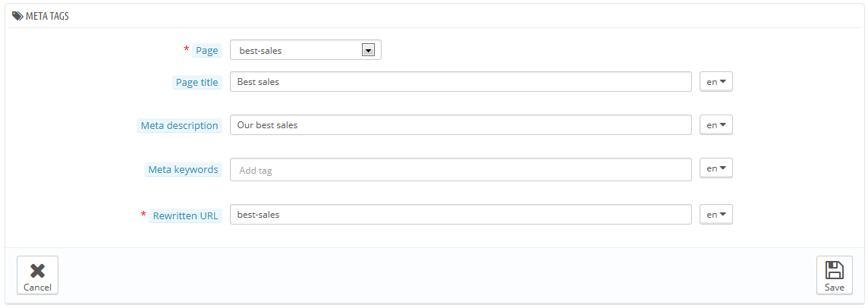The height and width of the screenshot is (308, 868).
Task: Open the Page title language dropdown
Action: [x=715, y=81]
